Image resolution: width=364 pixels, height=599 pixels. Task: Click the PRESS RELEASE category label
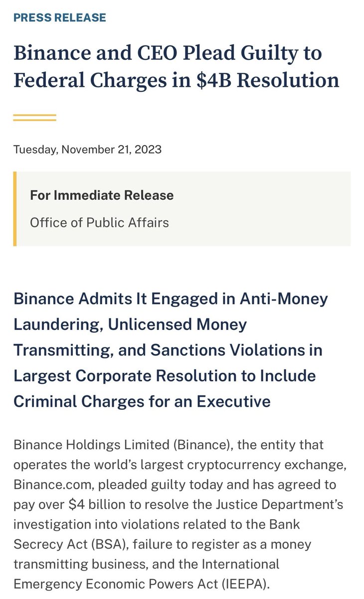tap(60, 17)
